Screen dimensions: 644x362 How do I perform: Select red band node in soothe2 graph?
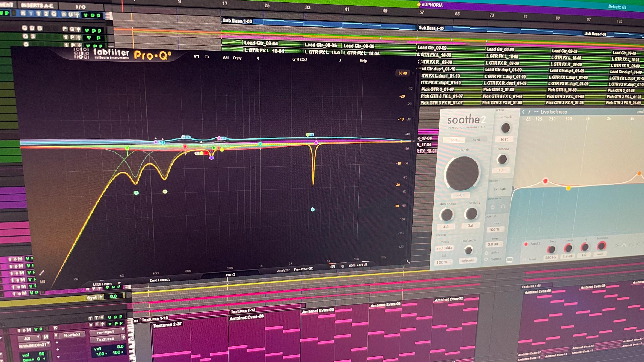pyautogui.click(x=545, y=181)
